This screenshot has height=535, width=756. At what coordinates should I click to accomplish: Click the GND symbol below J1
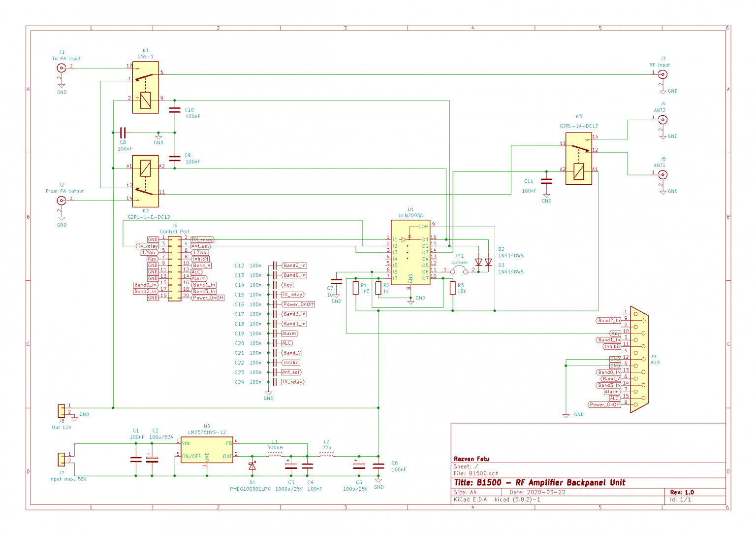coord(62,84)
